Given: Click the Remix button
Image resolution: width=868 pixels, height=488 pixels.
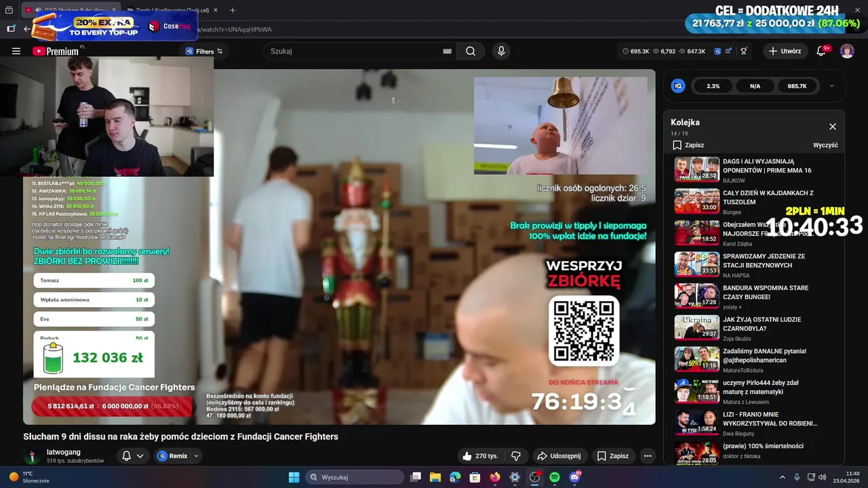Looking at the screenshot, I should [172, 456].
